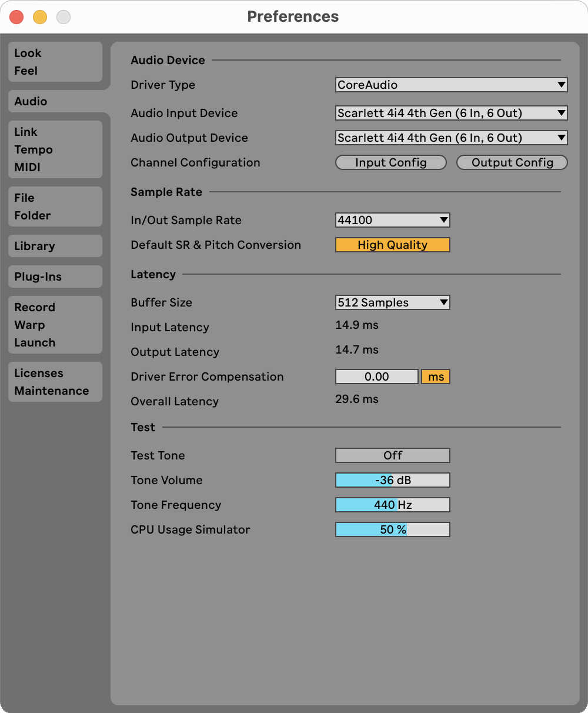Expand the Audio Output Device dropdown
This screenshot has height=713, width=588.
[x=451, y=138]
